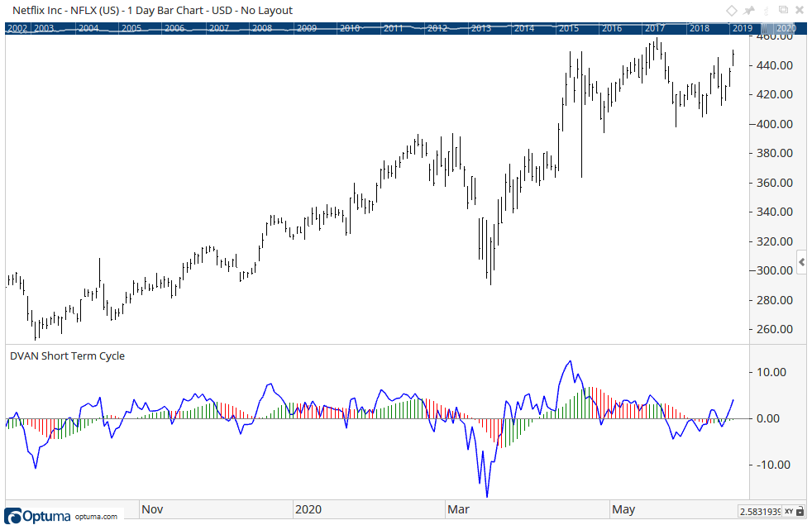Jump to 2011 on the overview timeline
The width and height of the screenshot is (812, 525).
click(393, 28)
